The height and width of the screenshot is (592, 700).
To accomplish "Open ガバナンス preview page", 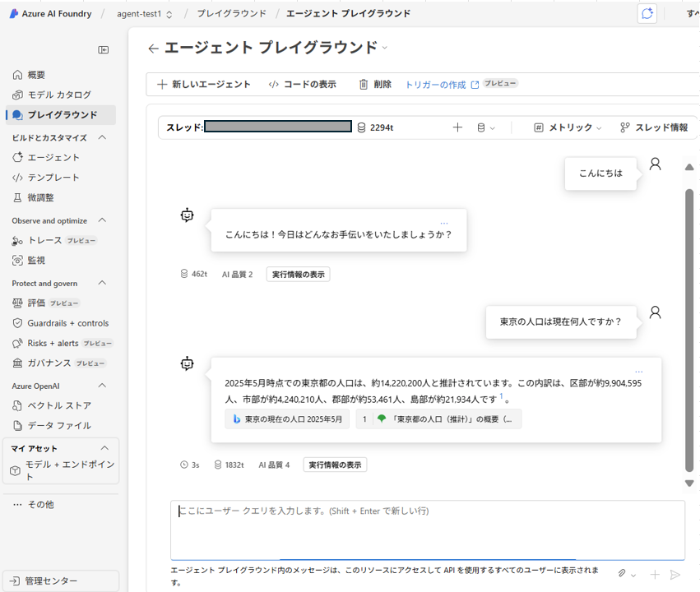I will tap(60, 363).
